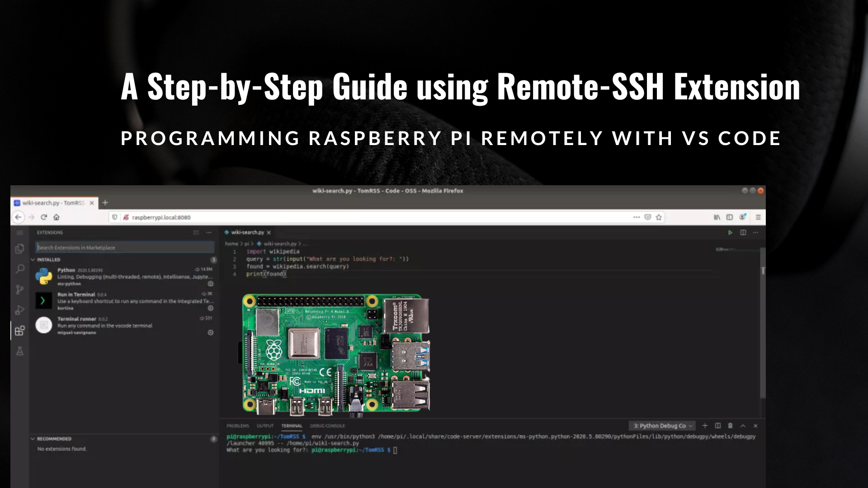Go back in Firefox
The width and height of the screenshot is (868, 488).
pos(18,217)
